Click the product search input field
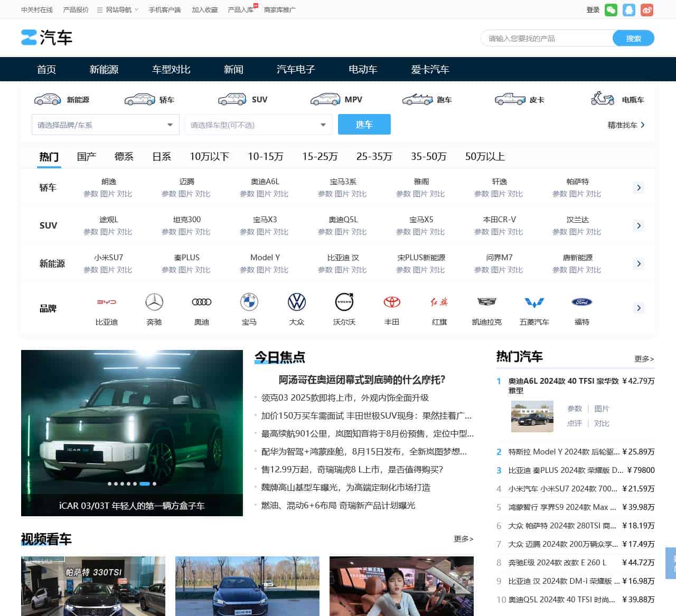676x616 pixels. 547,38
